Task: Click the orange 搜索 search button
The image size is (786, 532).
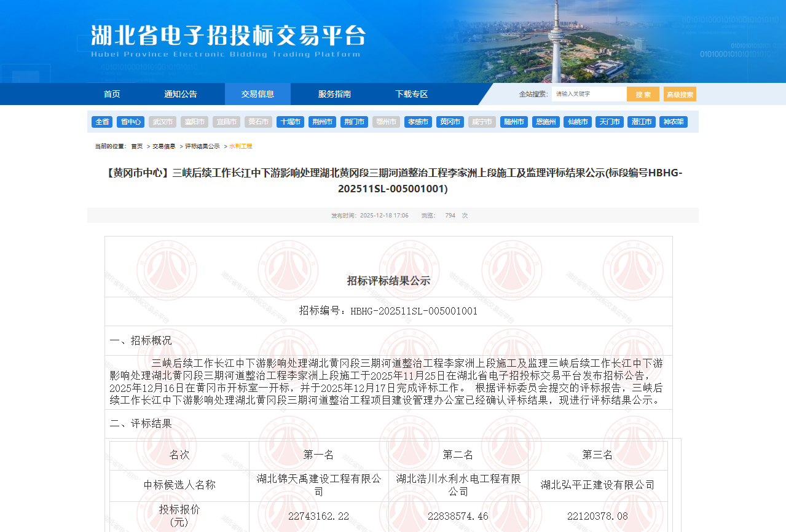Action: 643,93
